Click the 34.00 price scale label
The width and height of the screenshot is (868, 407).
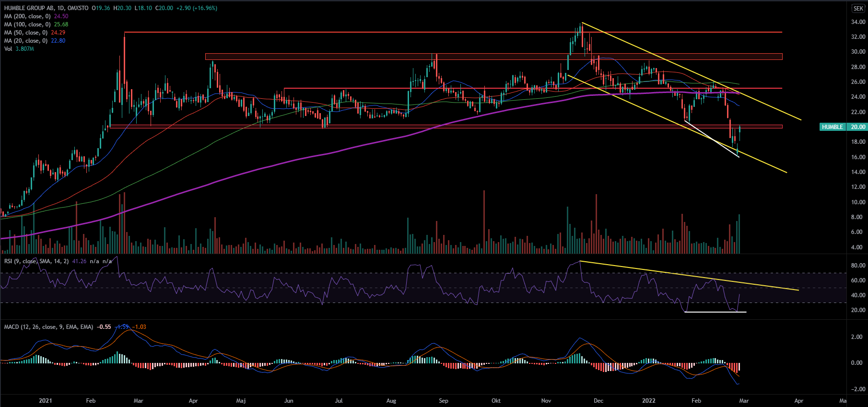pyautogui.click(x=858, y=22)
